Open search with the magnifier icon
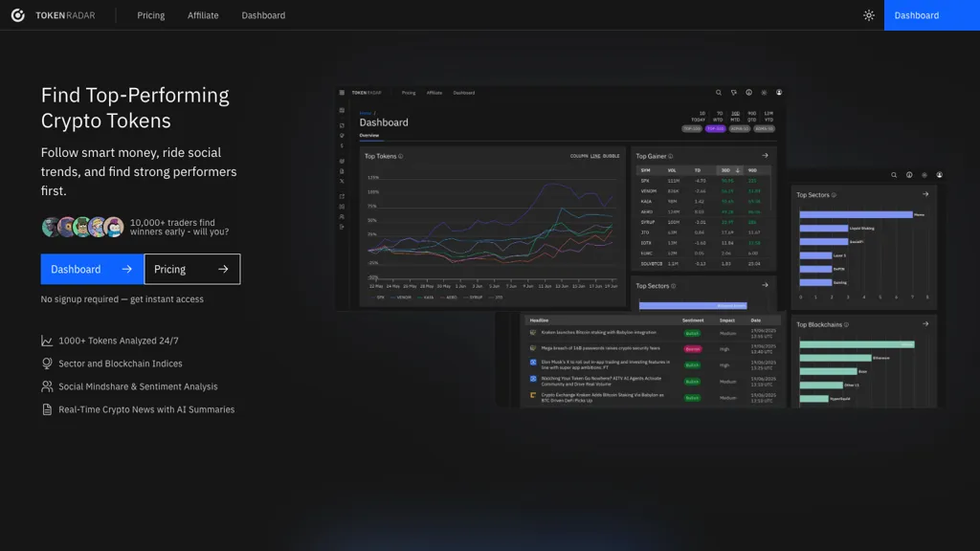Screen dimensions: 980x551 tap(719, 93)
